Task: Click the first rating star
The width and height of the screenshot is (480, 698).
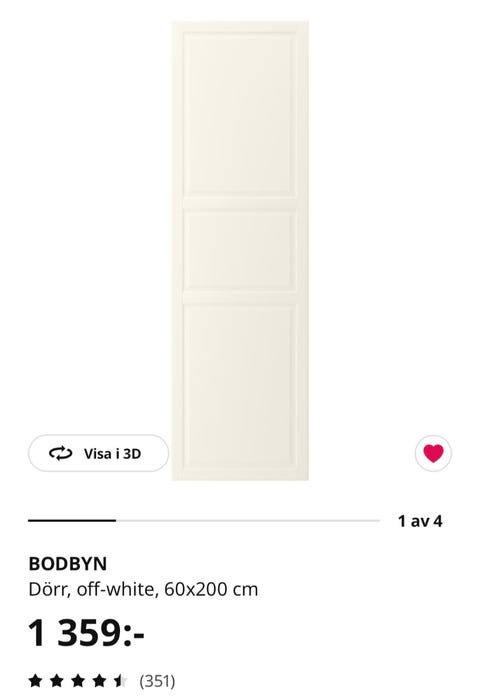Action: click(35, 681)
